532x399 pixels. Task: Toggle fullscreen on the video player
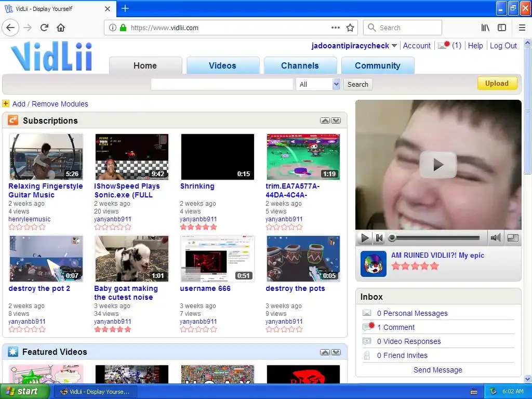(513, 238)
